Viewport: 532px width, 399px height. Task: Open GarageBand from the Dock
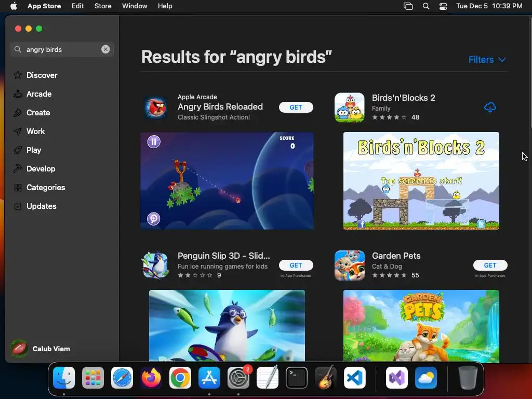(326, 378)
